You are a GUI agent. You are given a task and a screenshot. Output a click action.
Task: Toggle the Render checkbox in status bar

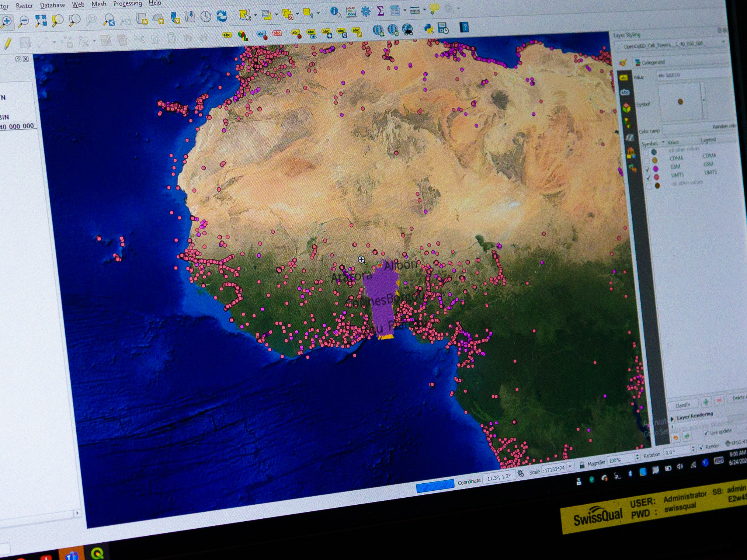[x=702, y=447]
